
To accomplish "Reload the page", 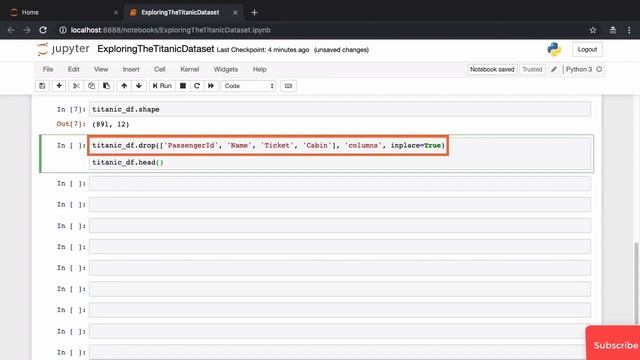I will (43, 30).
